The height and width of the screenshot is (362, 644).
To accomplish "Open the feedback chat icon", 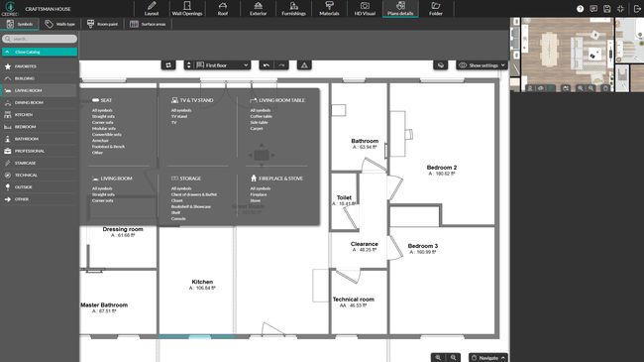I will tap(593, 9).
